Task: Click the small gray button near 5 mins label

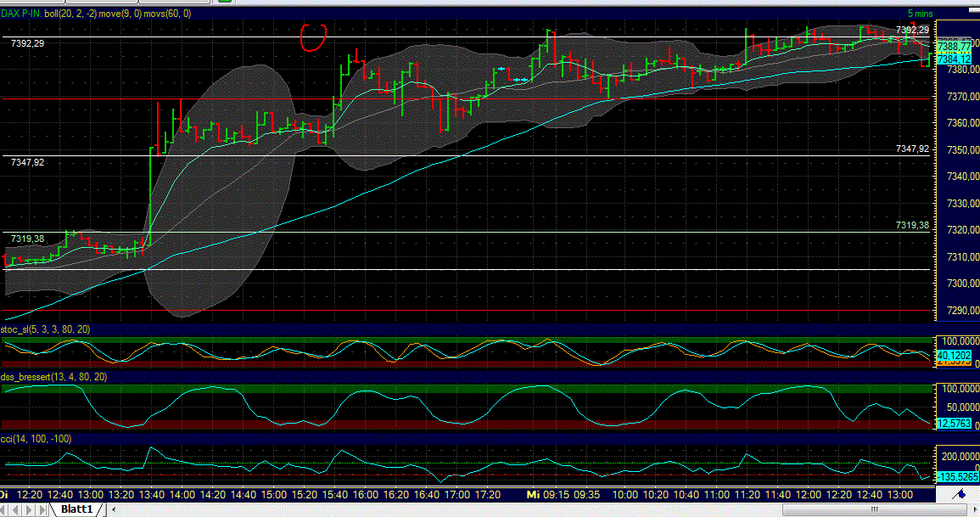Action: coord(973,9)
